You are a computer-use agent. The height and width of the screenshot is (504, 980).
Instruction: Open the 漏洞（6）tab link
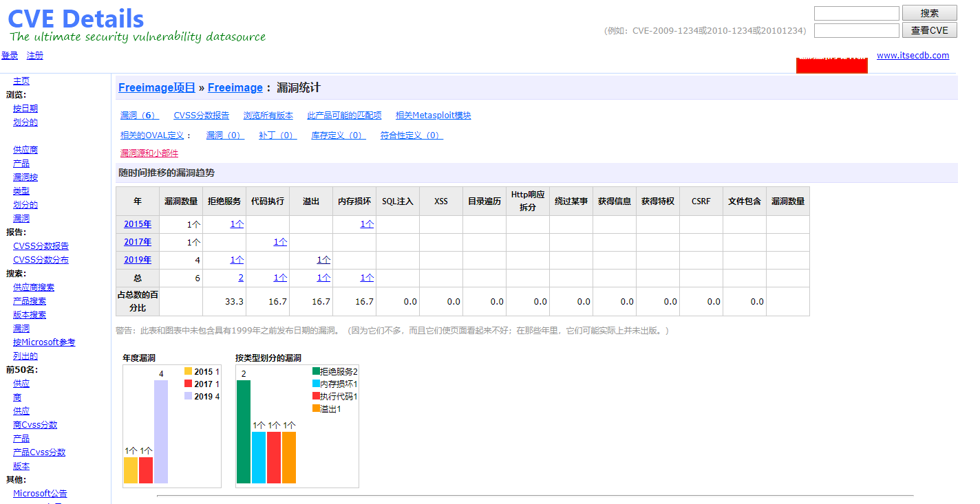click(140, 116)
